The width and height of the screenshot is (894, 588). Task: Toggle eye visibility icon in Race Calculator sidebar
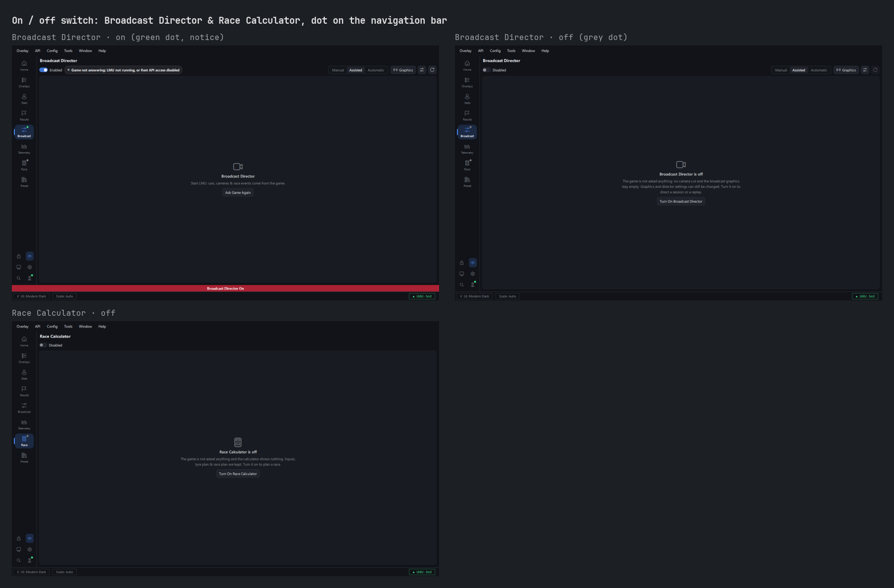[30, 539]
